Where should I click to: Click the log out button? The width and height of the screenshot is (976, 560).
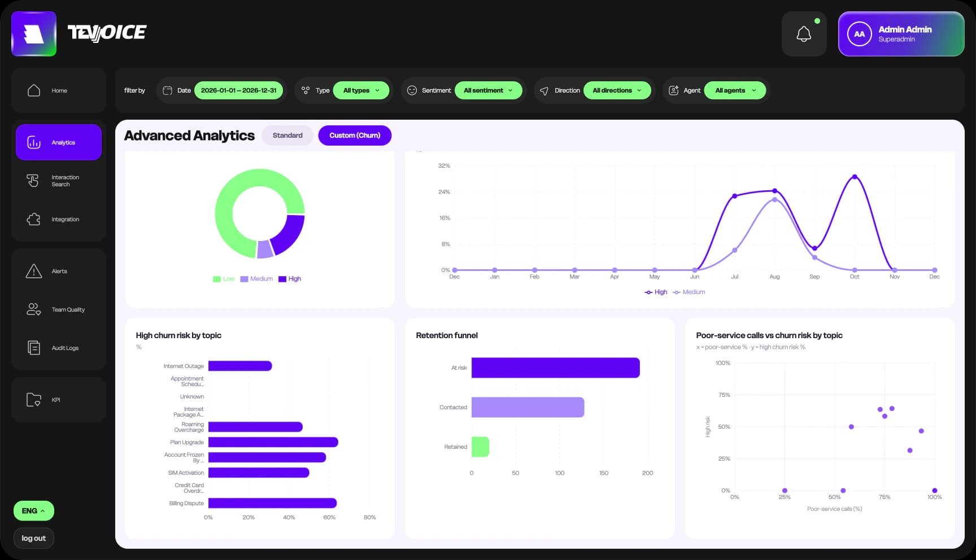pos(34,539)
